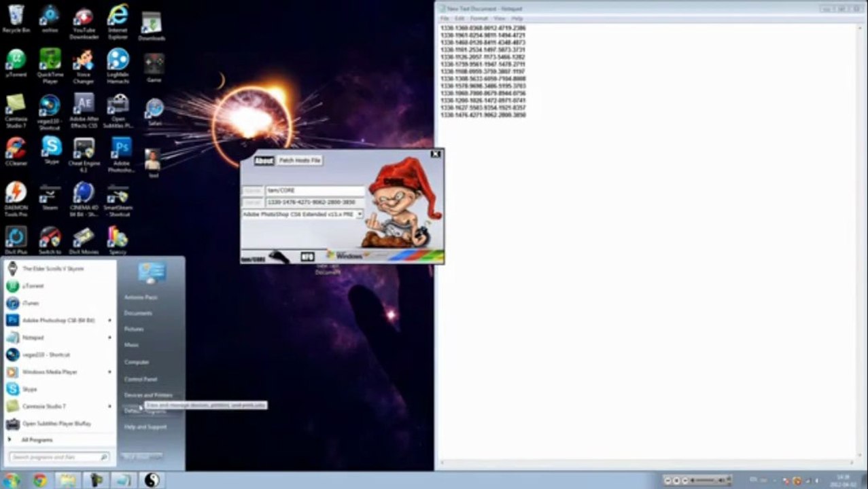Open Pictures from the Start menu
This screenshot has width=868, height=489.
(134, 329)
